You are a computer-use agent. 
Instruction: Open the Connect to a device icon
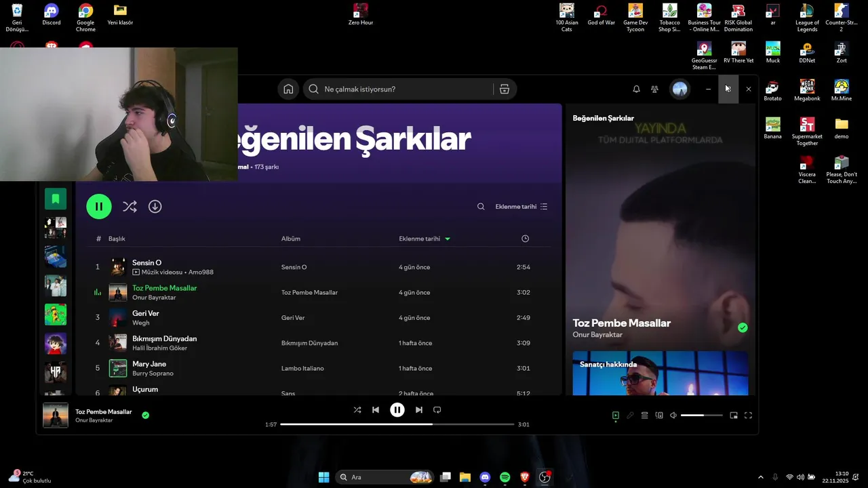(x=659, y=415)
